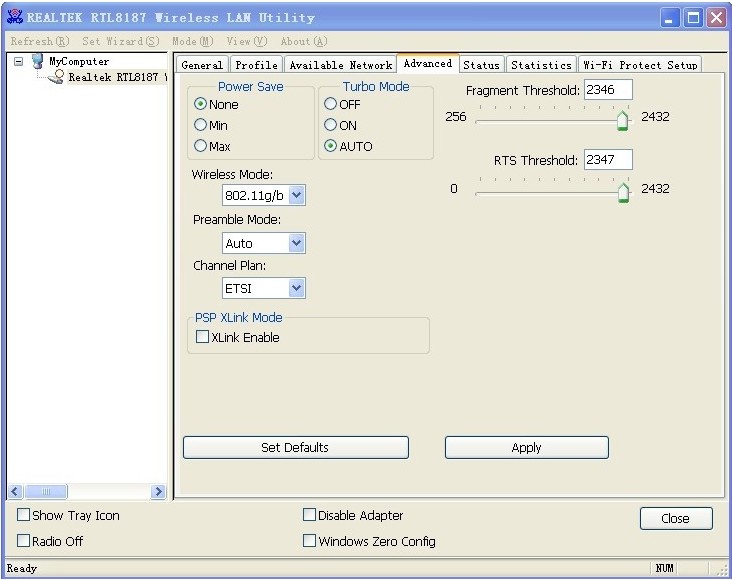The height and width of the screenshot is (580, 732).
Task: Switch to the Statistics tab
Action: pyautogui.click(x=542, y=65)
